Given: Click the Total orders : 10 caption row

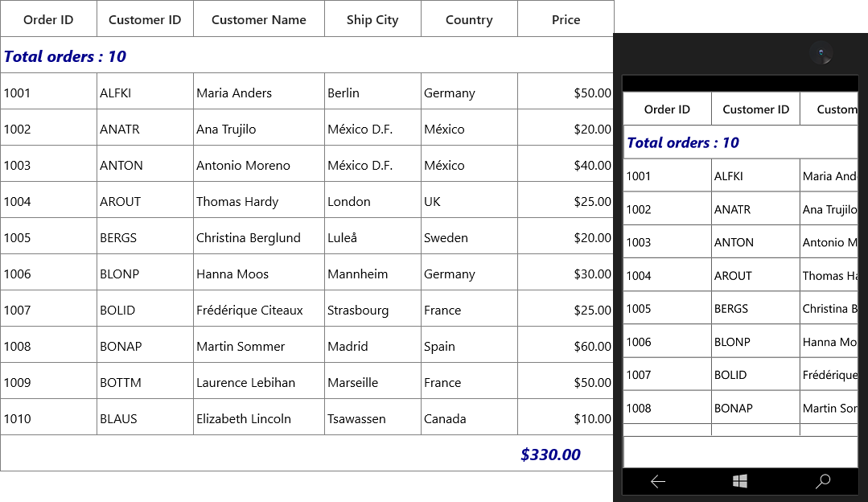Looking at the screenshot, I should coord(306,55).
